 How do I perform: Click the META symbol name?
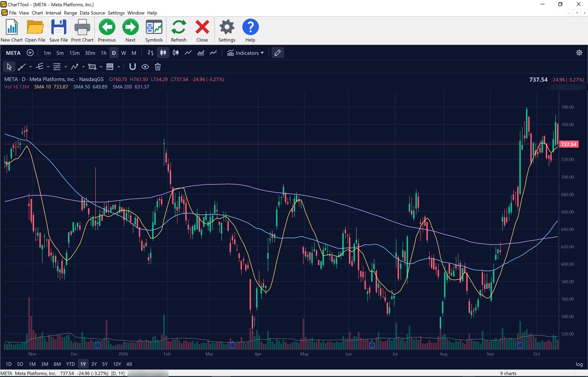pyautogui.click(x=13, y=53)
